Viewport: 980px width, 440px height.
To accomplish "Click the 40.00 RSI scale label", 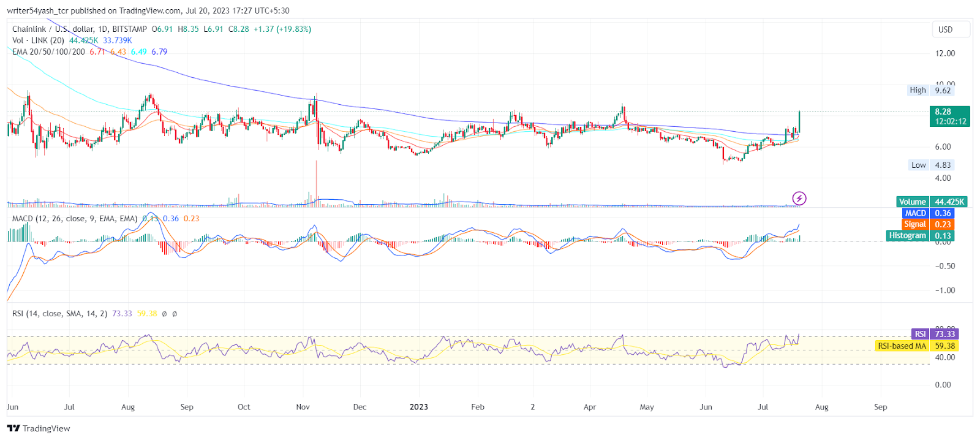I will [945, 357].
